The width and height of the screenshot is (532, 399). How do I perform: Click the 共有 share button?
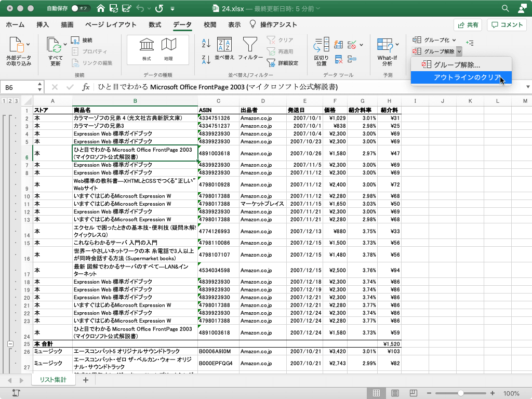[468, 24]
